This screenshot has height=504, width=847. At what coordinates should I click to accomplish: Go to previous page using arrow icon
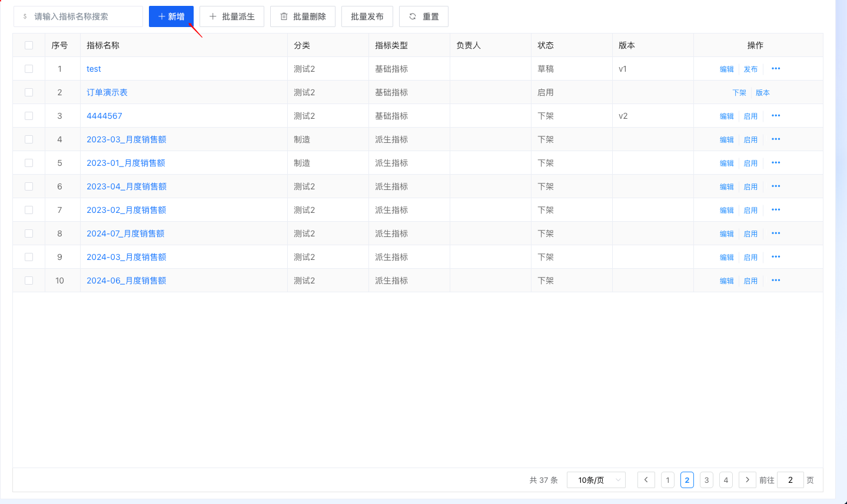point(646,480)
